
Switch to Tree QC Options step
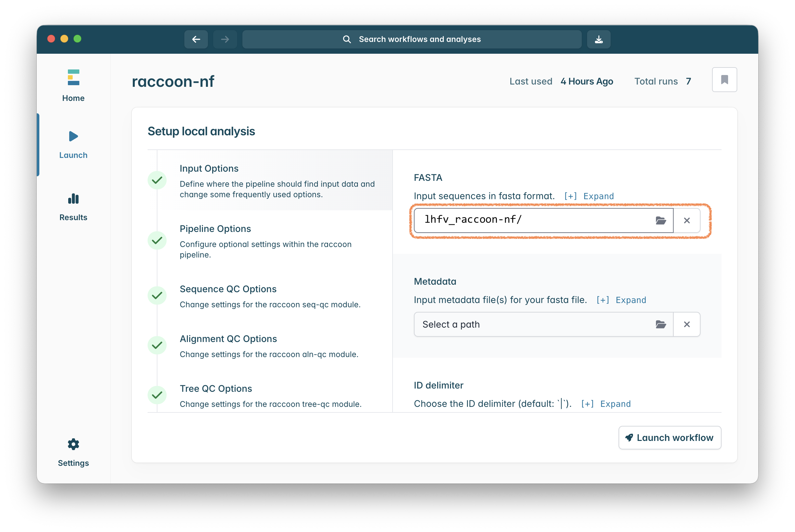(x=216, y=389)
